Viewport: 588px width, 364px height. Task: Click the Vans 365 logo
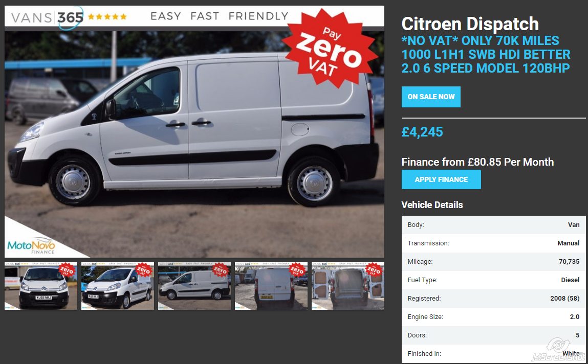click(47, 17)
